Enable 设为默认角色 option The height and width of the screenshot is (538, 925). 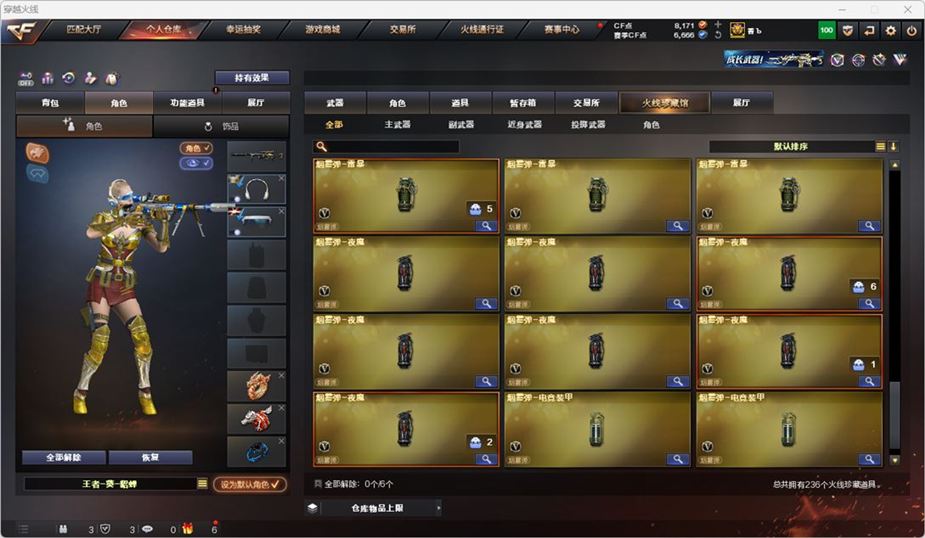tap(250, 484)
